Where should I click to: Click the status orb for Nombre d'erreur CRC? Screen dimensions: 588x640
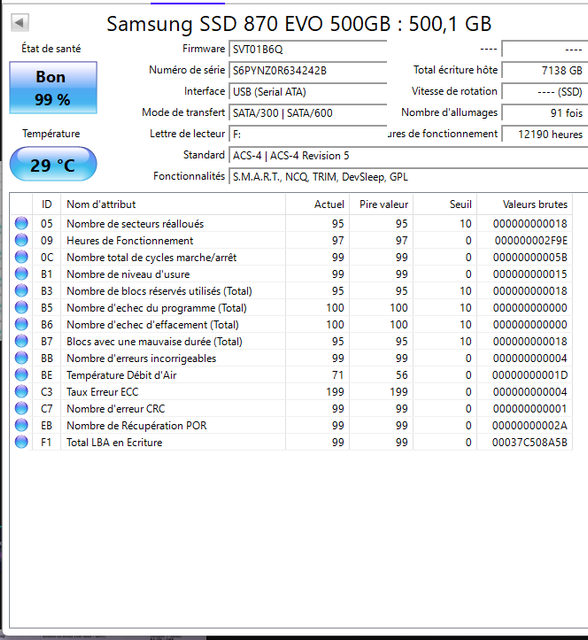(21, 408)
